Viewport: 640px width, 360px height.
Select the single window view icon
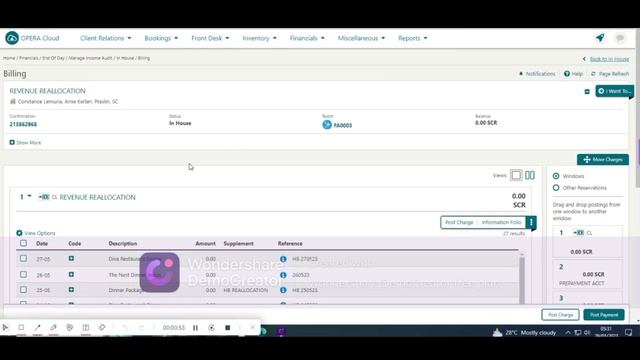(516, 175)
